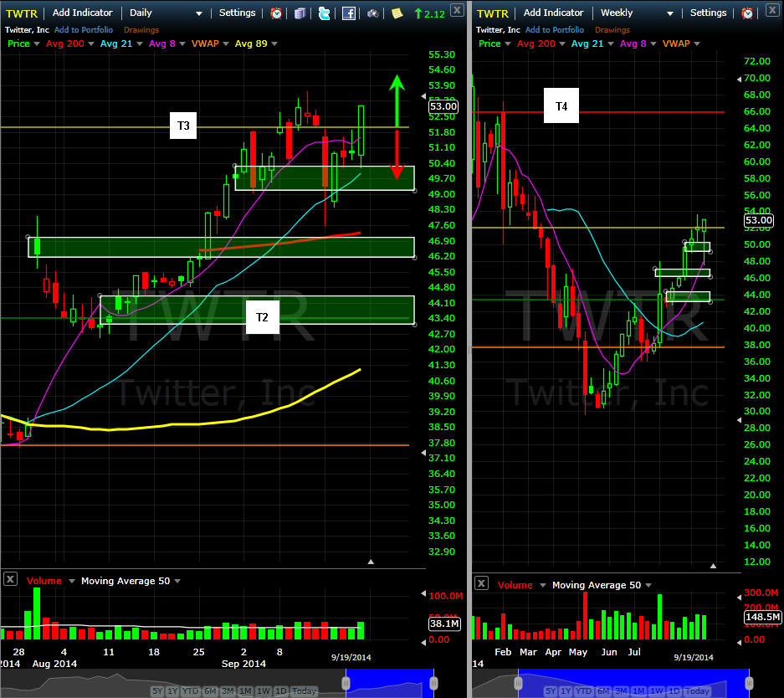Select the 5Y range on the Daily chart
The height and width of the screenshot is (698, 784).
point(157,691)
